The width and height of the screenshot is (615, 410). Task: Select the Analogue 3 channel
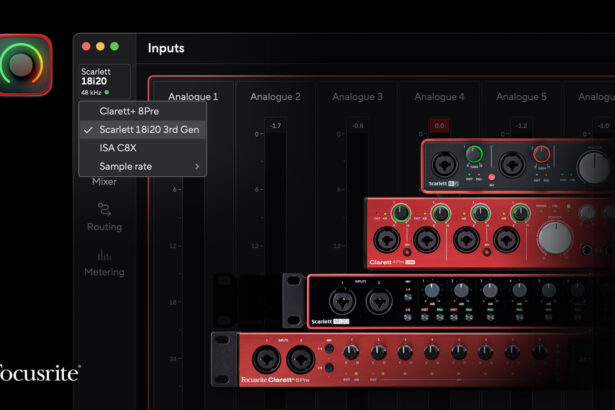coord(357,97)
